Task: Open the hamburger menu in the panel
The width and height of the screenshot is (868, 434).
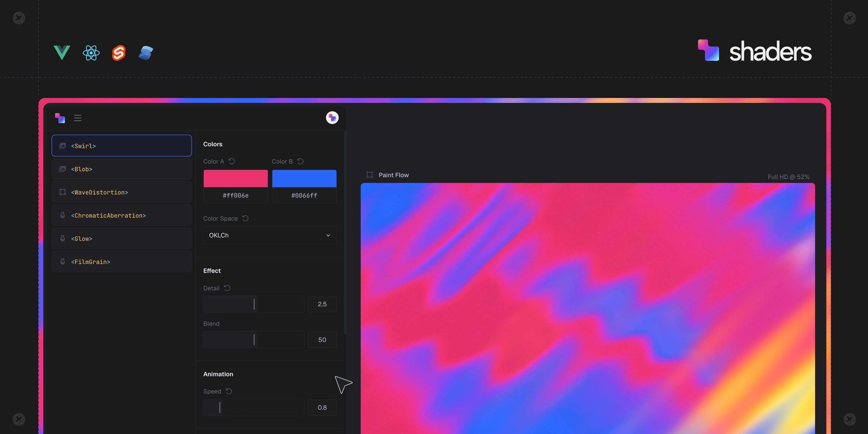Action: pos(77,118)
